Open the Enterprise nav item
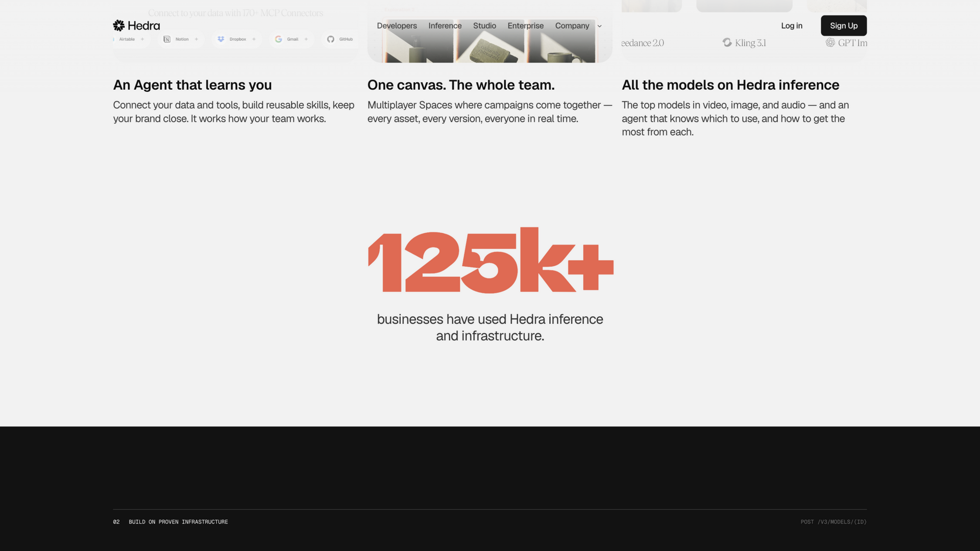This screenshot has height=551, width=980. click(x=525, y=26)
